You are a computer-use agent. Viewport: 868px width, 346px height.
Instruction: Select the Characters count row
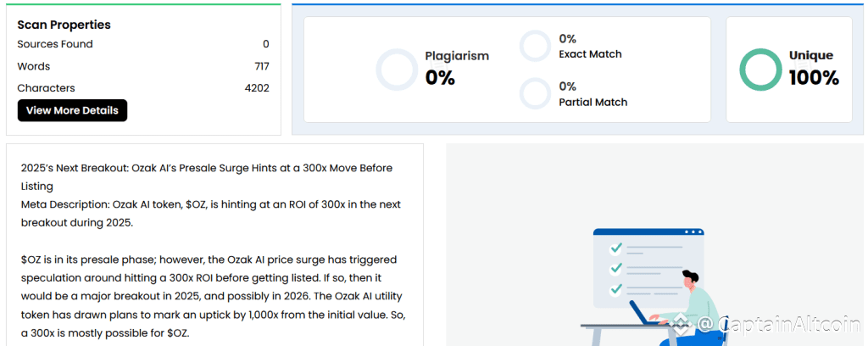(x=143, y=88)
